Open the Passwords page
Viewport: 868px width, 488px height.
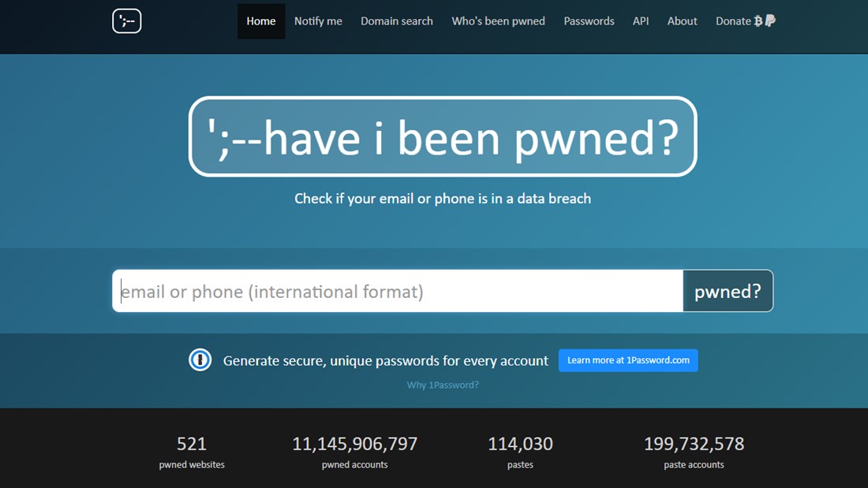(x=589, y=21)
